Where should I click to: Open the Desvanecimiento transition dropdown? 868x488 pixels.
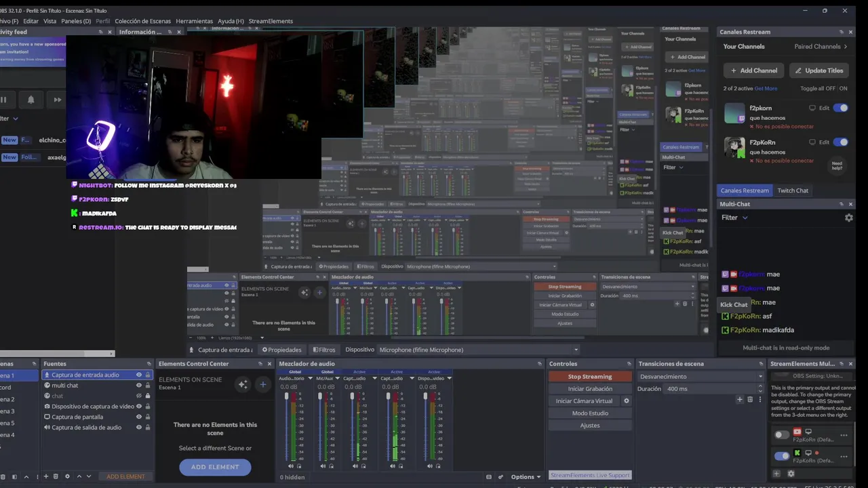(x=700, y=377)
